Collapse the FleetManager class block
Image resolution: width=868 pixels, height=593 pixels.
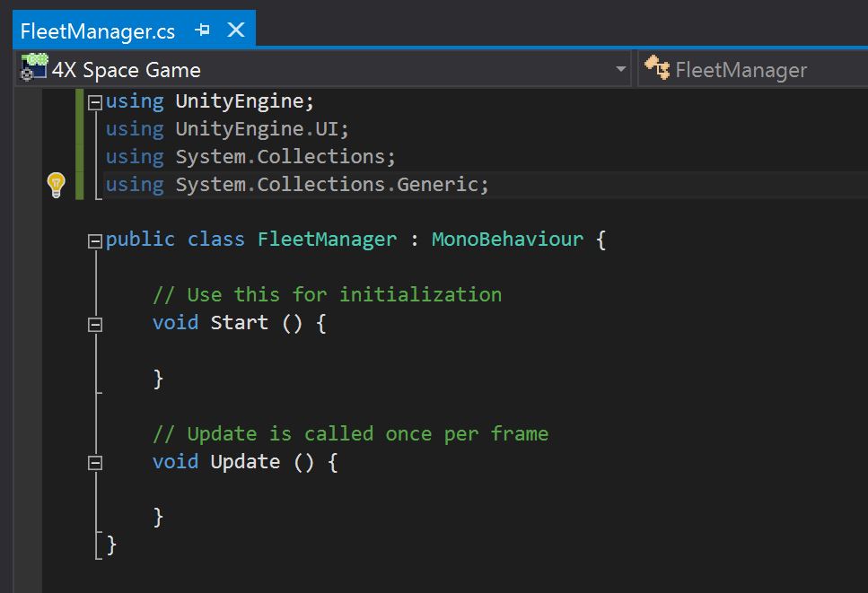(95, 240)
